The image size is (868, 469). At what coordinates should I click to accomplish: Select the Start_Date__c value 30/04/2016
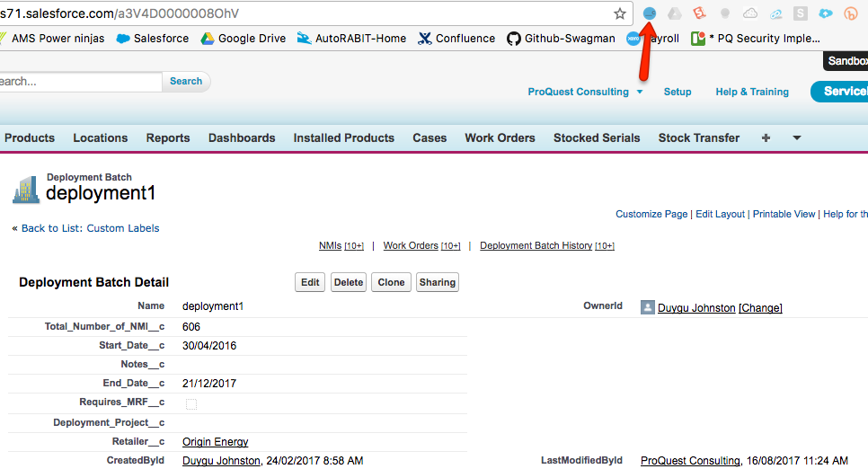click(x=209, y=346)
